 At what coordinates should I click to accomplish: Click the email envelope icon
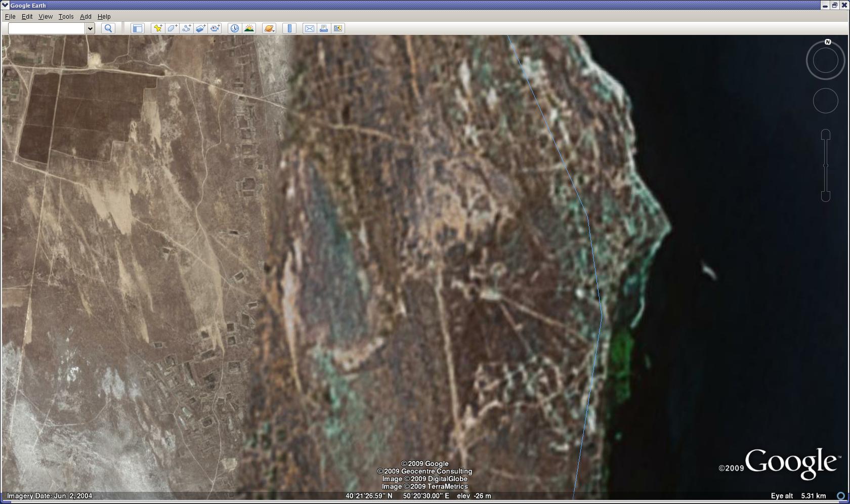309,28
